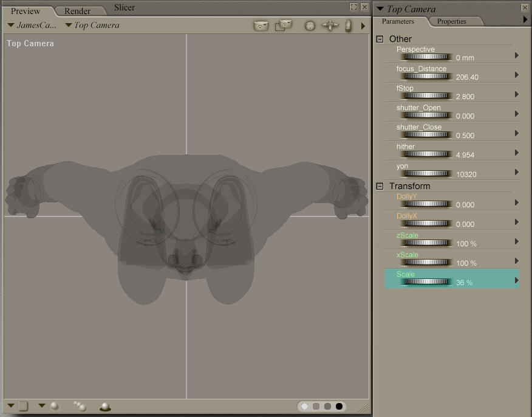
Task: Select the black background color dot
Action: point(339,406)
